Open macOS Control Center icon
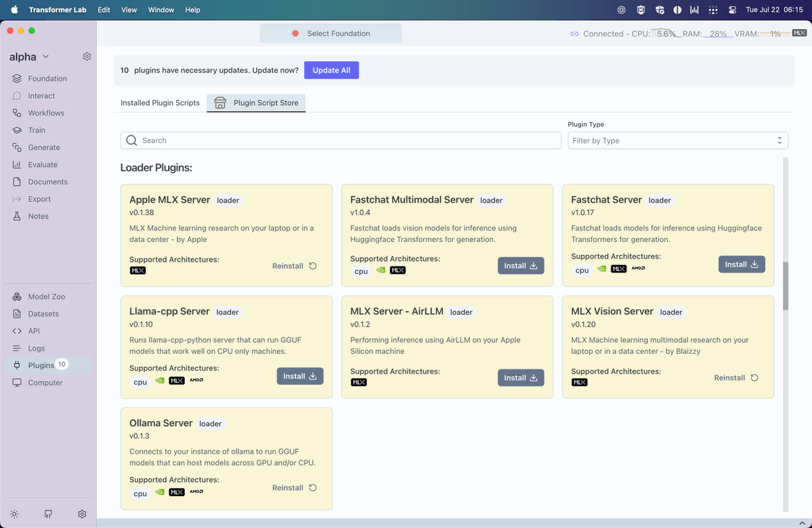 click(x=732, y=10)
